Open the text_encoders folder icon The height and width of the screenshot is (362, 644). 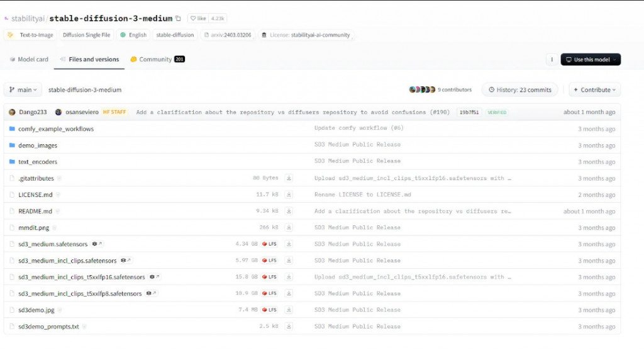coord(12,162)
